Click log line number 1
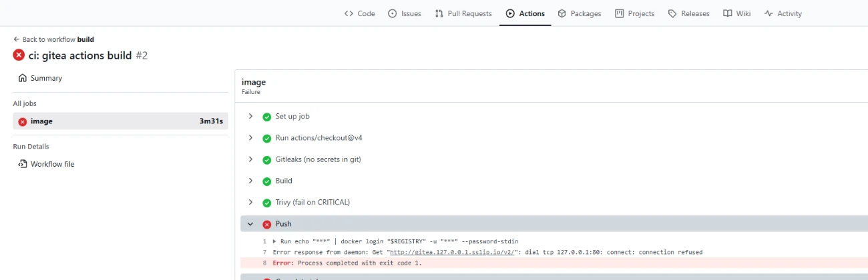 coord(264,241)
